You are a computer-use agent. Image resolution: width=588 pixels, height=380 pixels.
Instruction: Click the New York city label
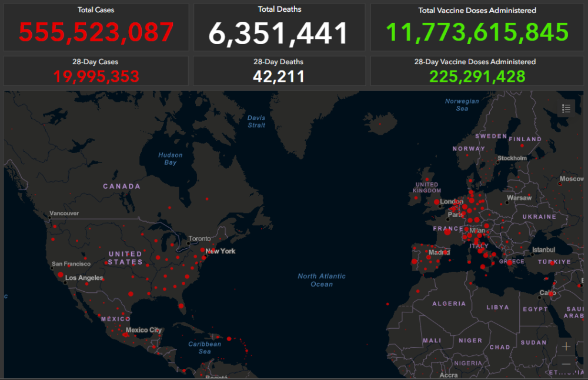click(220, 251)
